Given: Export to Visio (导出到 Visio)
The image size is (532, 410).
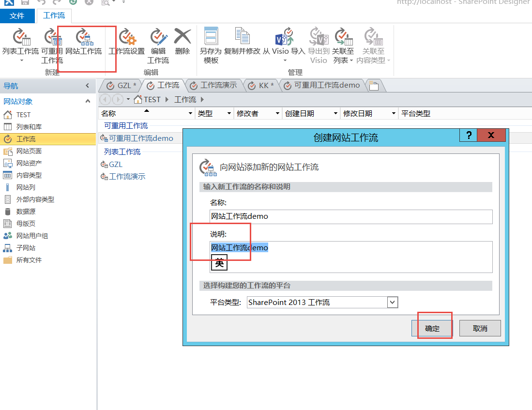Looking at the screenshot, I should click(x=319, y=46).
